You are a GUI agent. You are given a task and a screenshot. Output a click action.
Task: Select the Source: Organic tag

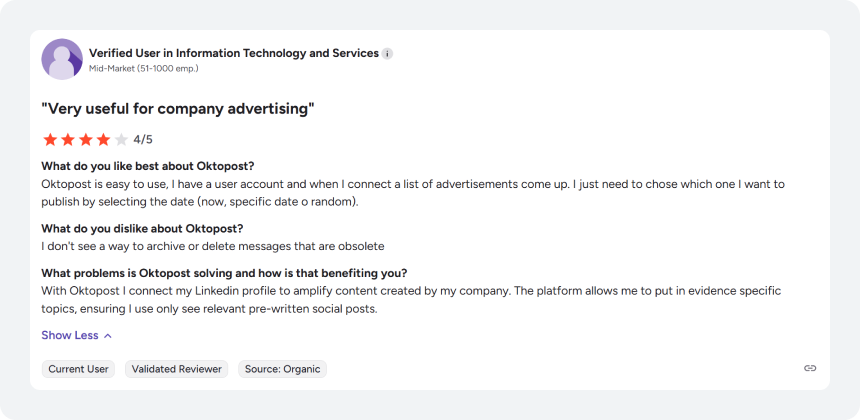pos(282,369)
